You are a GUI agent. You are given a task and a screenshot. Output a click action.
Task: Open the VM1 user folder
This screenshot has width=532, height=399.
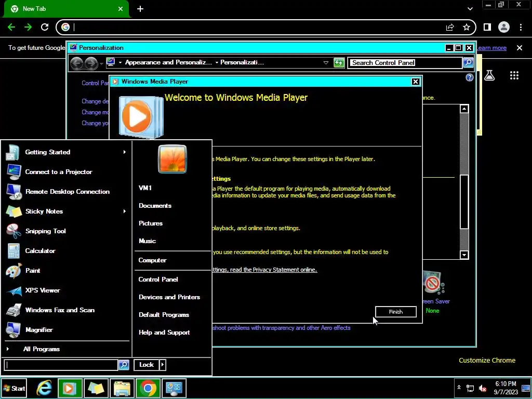[145, 188]
